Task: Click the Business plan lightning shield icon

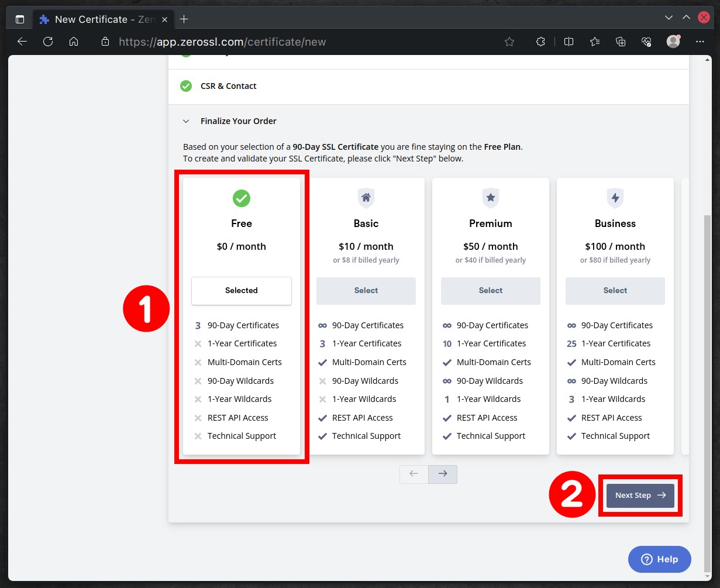Action: [x=615, y=198]
